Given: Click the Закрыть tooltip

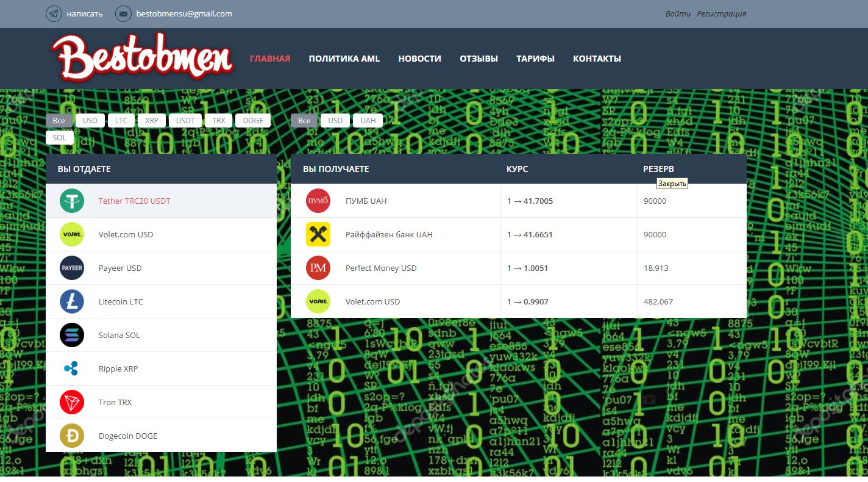Looking at the screenshot, I should 672,184.
